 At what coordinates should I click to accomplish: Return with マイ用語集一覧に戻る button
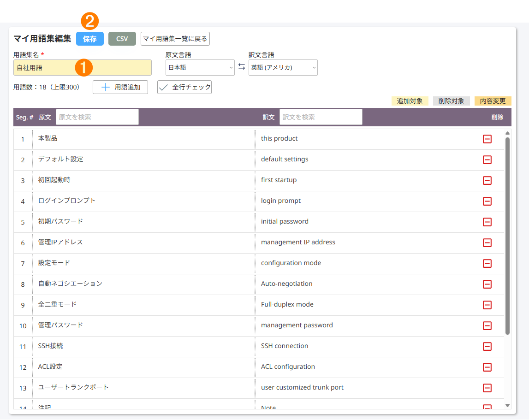pos(175,39)
